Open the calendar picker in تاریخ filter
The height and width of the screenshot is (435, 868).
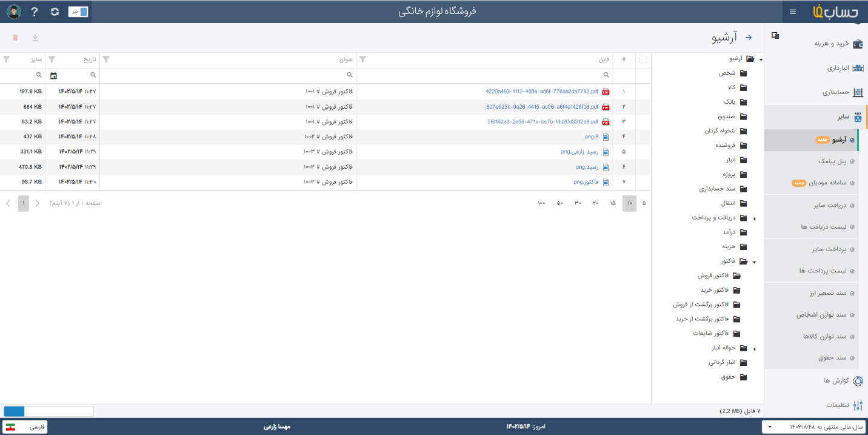53,75
